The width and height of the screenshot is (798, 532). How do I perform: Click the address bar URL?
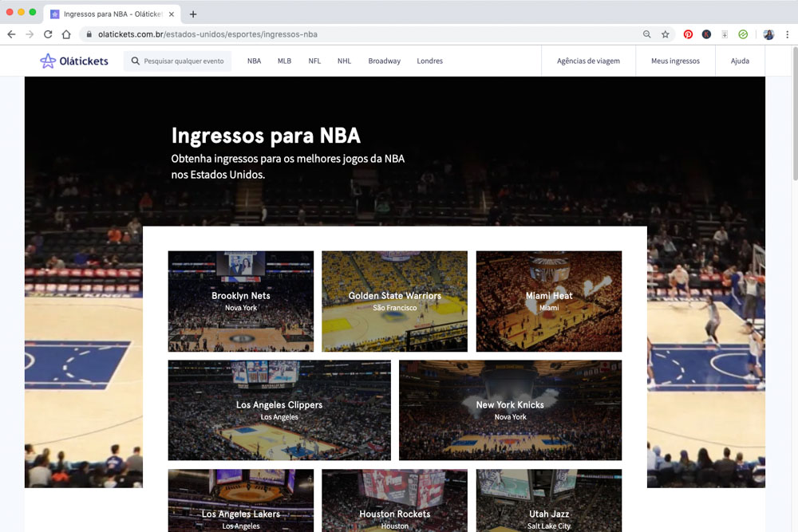point(207,34)
